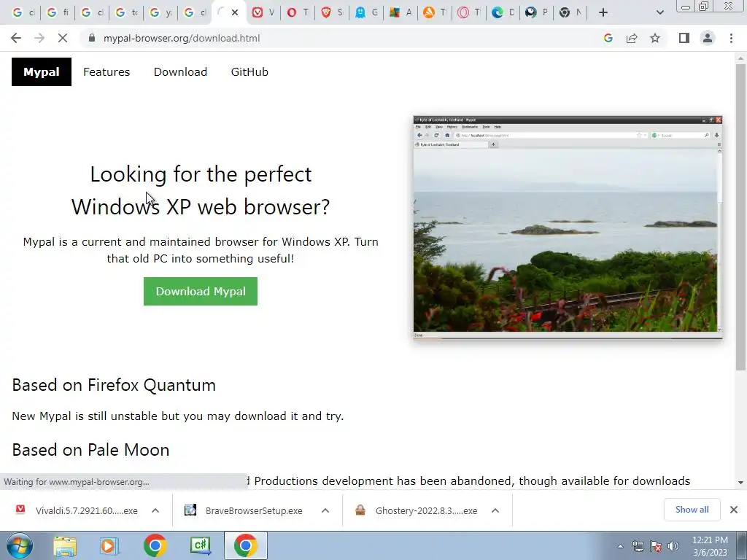Expand the tab search chevron
The width and height of the screenshot is (747, 560).
[x=659, y=12]
